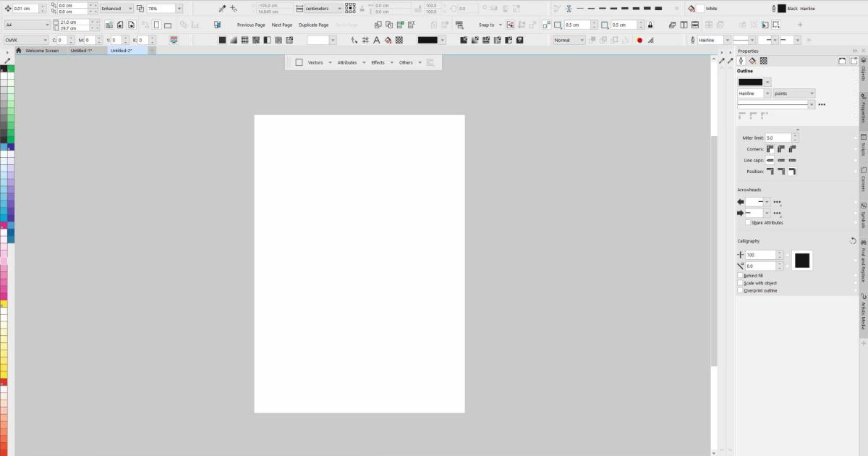Open the CMYK color model dropdown
The width and height of the screenshot is (868, 456).
26,41
